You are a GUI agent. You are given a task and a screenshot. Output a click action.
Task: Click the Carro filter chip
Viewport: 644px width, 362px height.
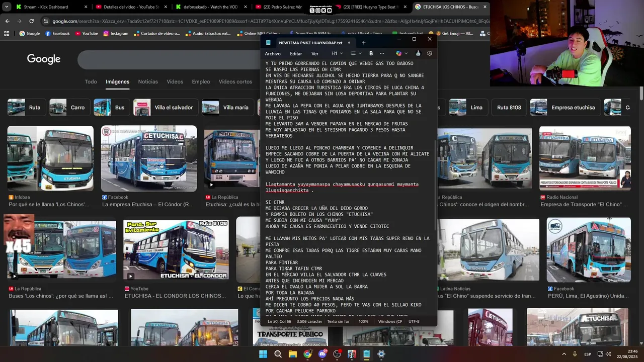click(x=69, y=108)
